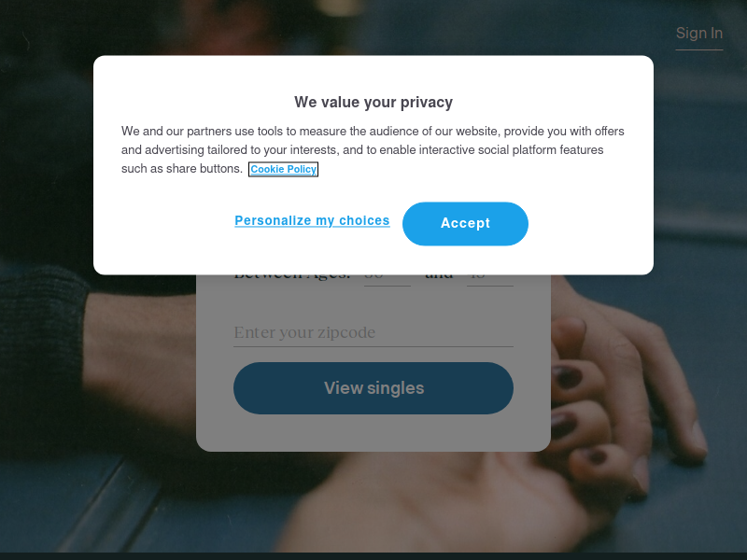The width and height of the screenshot is (747, 560).
Task: Click the privacy description paragraph
Action: [373, 149]
